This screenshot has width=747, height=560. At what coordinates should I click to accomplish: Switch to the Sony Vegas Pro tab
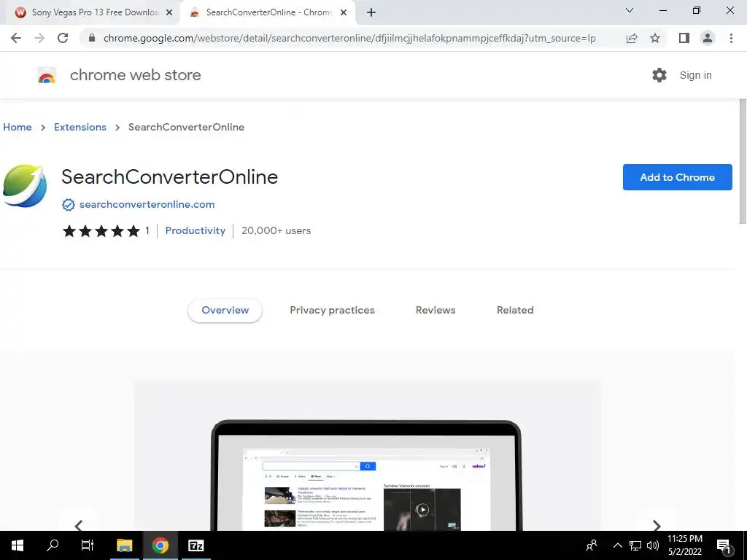[94, 13]
